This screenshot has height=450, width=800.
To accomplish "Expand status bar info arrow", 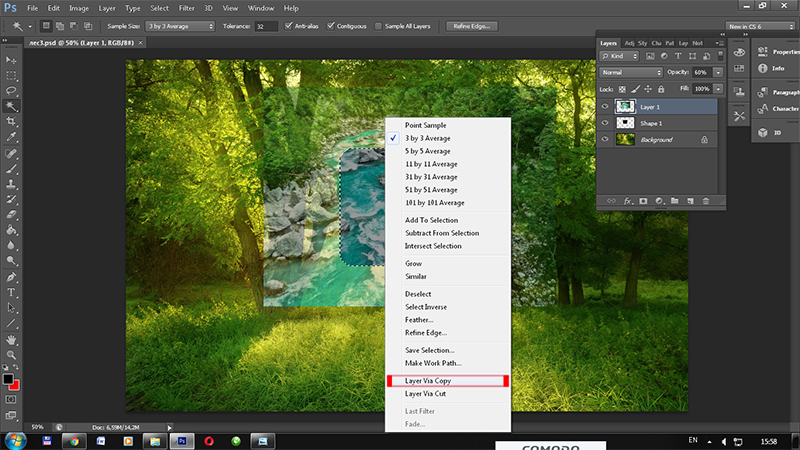I will tap(169, 428).
